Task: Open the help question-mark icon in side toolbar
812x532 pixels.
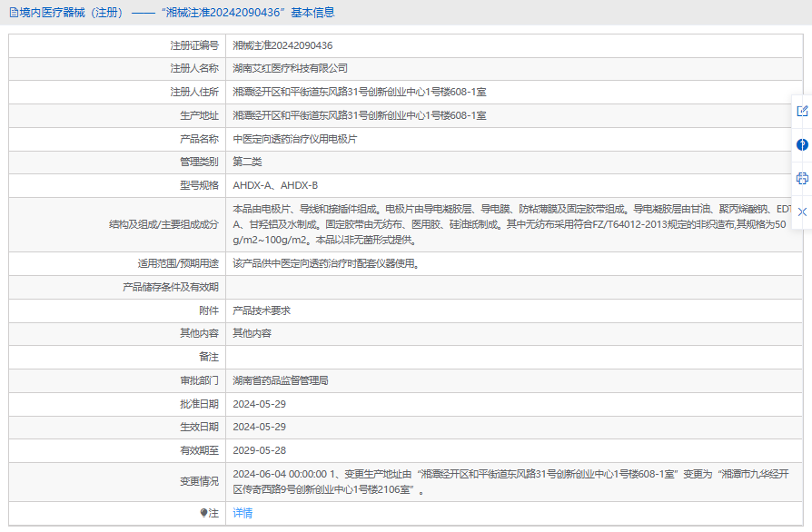Action: 802,144
